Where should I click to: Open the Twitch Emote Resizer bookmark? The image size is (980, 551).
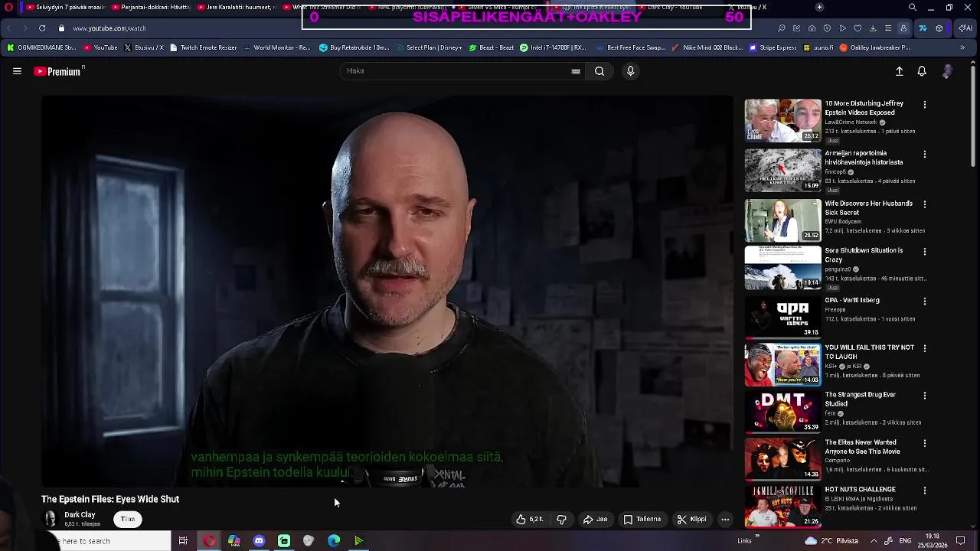(204, 47)
